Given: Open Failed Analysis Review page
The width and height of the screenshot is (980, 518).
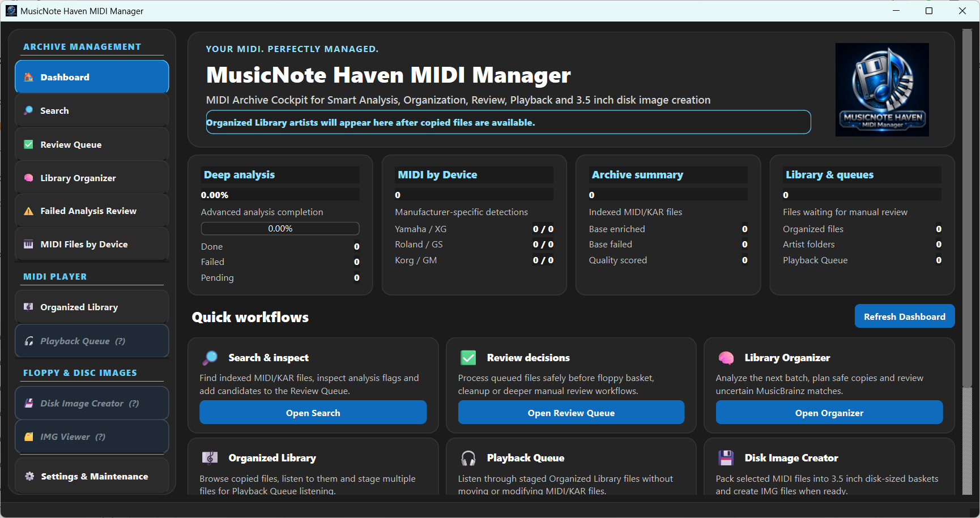Looking at the screenshot, I should click(x=92, y=211).
